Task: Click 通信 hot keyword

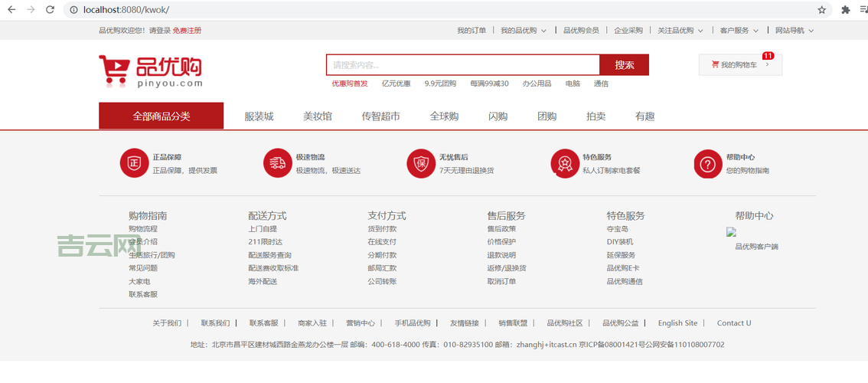Action: point(601,83)
